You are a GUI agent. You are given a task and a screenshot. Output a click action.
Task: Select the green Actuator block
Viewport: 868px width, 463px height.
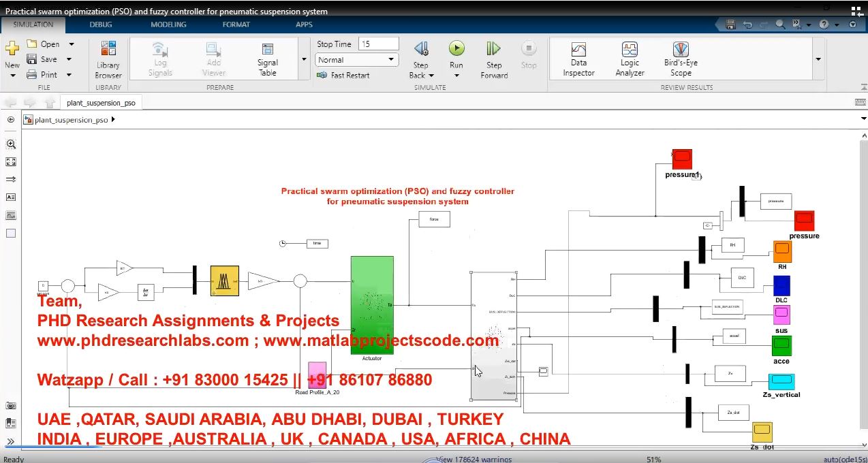point(372,304)
